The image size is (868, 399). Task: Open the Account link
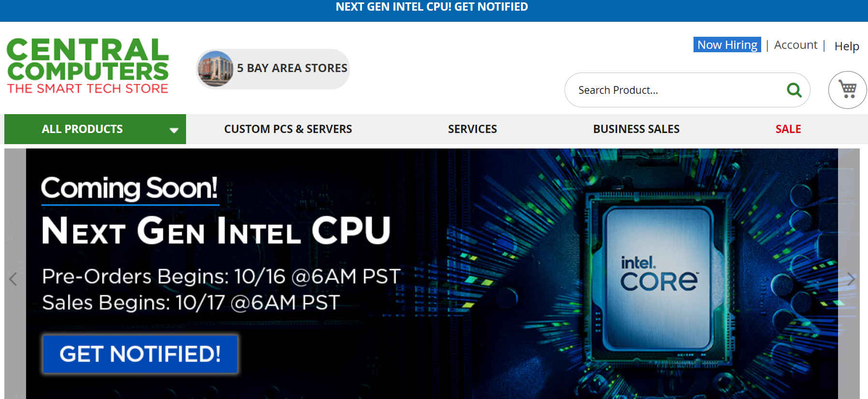click(796, 44)
